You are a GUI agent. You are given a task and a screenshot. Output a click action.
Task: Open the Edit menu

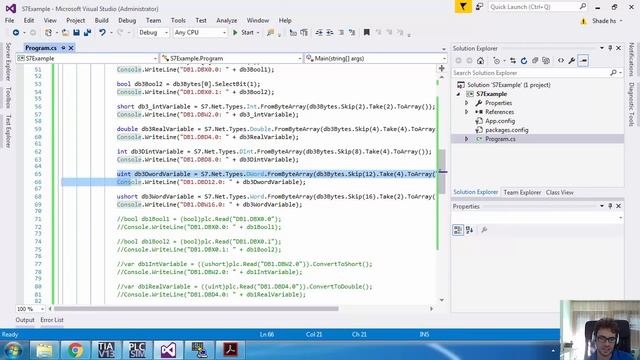pos(29,20)
